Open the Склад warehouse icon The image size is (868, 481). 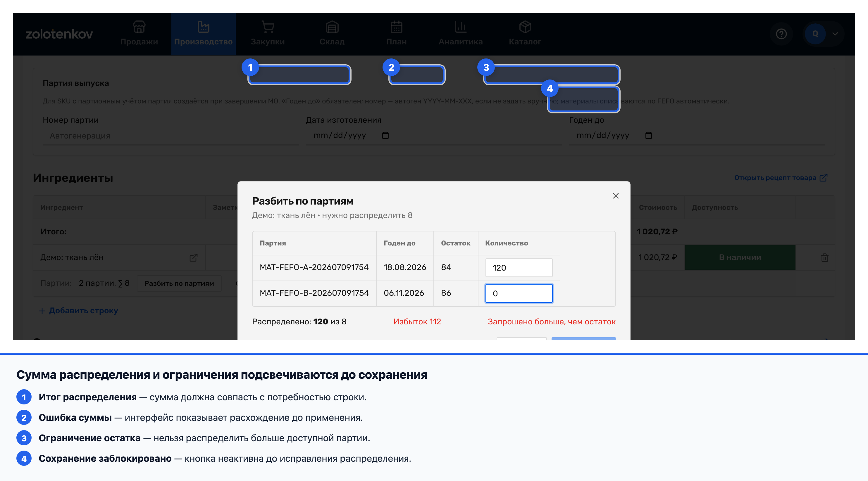tap(332, 27)
